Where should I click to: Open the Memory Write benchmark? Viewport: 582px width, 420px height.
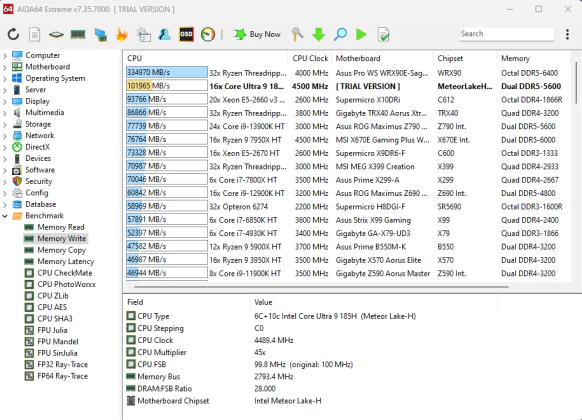pyautogui.click(x=61, y=239)
